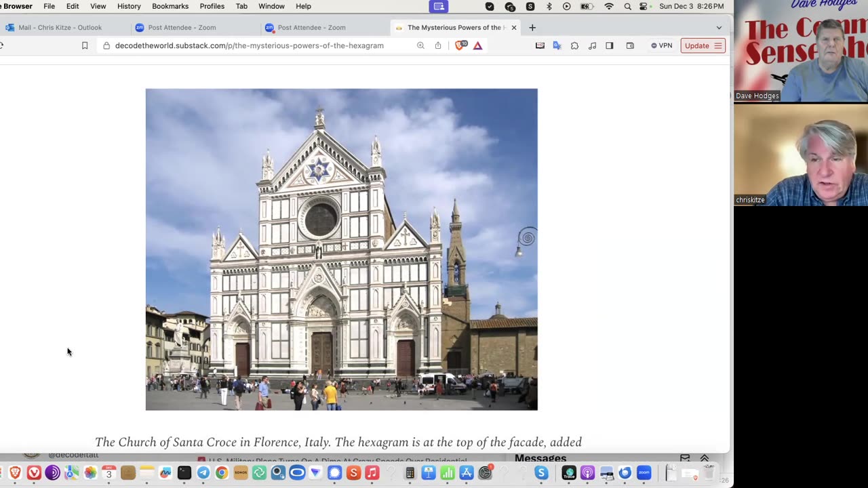The width and height of the screenshot is (868, 488).
Task: Open the Music app from the Dock
Action: pos(372,473)
